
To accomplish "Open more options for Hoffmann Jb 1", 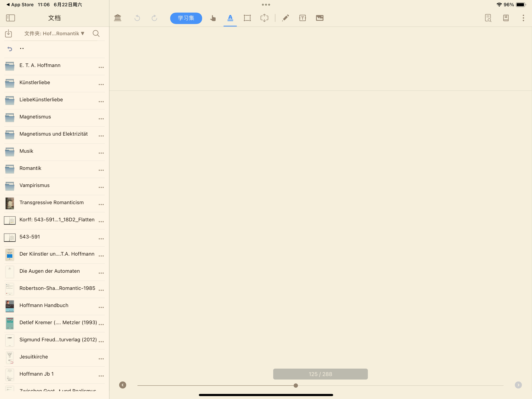I will [101, 376].
